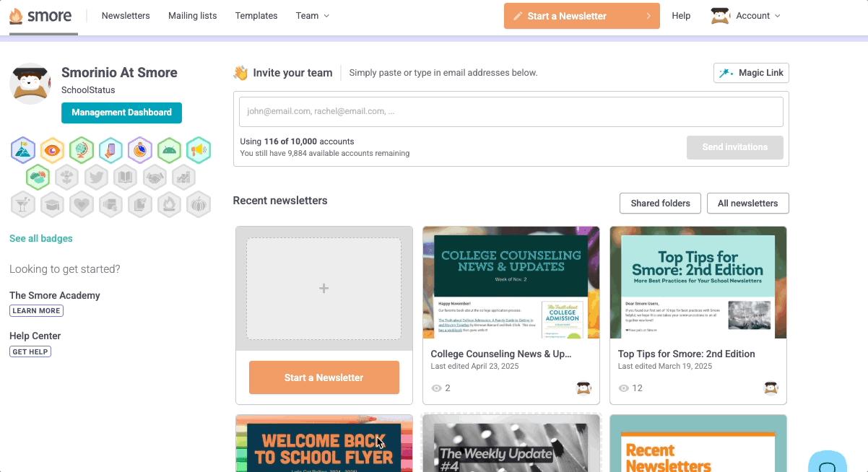This screenshot has width=868, height=472.
Task: View All newsletters
Action: 747,204
